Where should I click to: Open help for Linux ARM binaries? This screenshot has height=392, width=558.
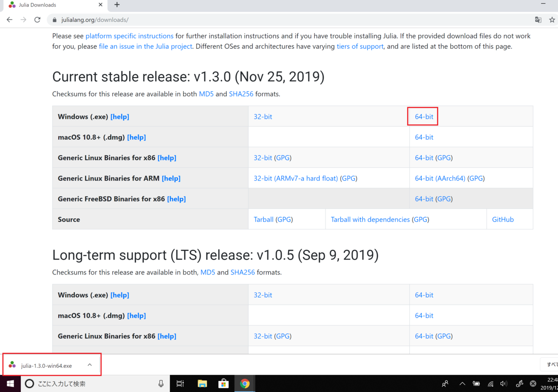(171, 178)
